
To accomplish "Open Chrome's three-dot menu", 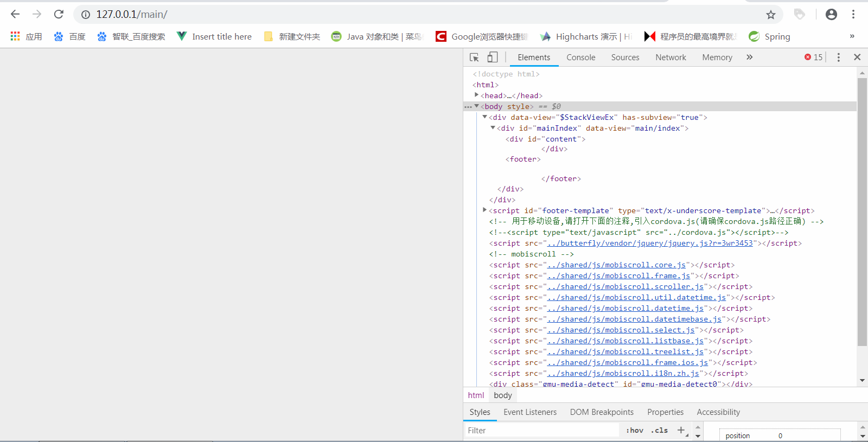I will [853, 15].
